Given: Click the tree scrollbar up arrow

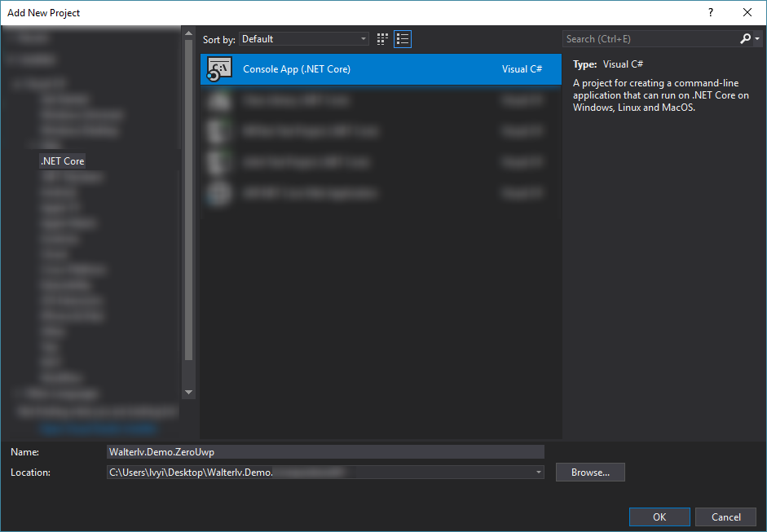Looking at the screenshot, I should pyautogui.click(x=189, y=33).
